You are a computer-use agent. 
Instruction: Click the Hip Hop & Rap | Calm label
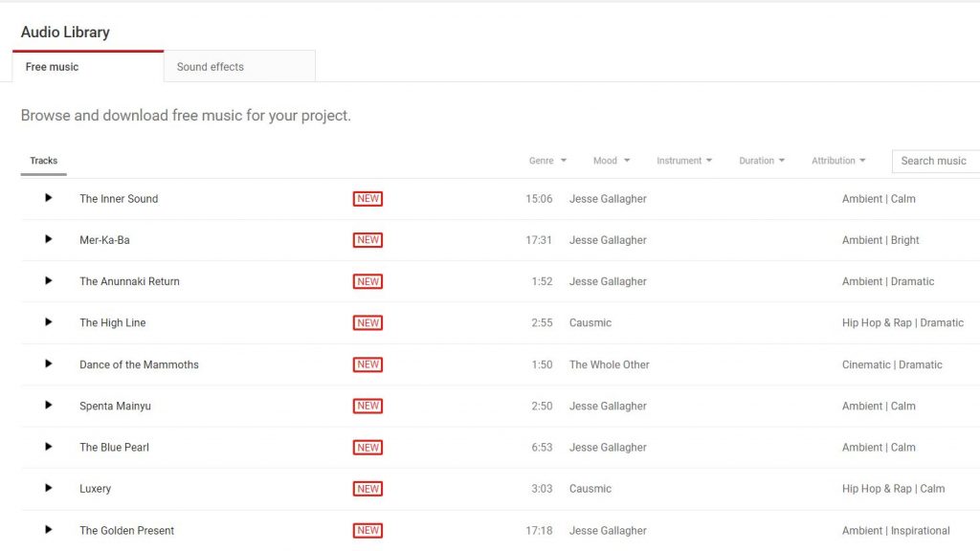pyautogui.click(x=893, y=489)
